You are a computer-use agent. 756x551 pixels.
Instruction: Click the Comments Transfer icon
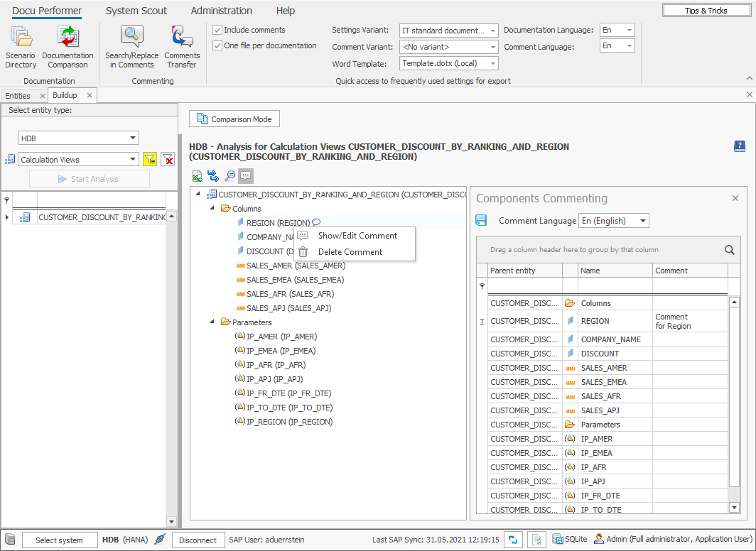click(182, 47)
